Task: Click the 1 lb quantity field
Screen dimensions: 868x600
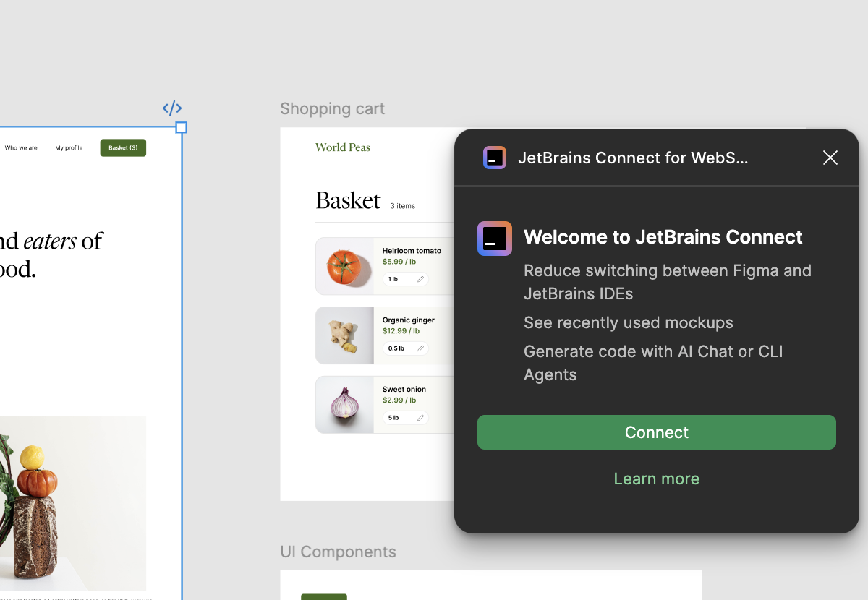Action: [406, 279]
